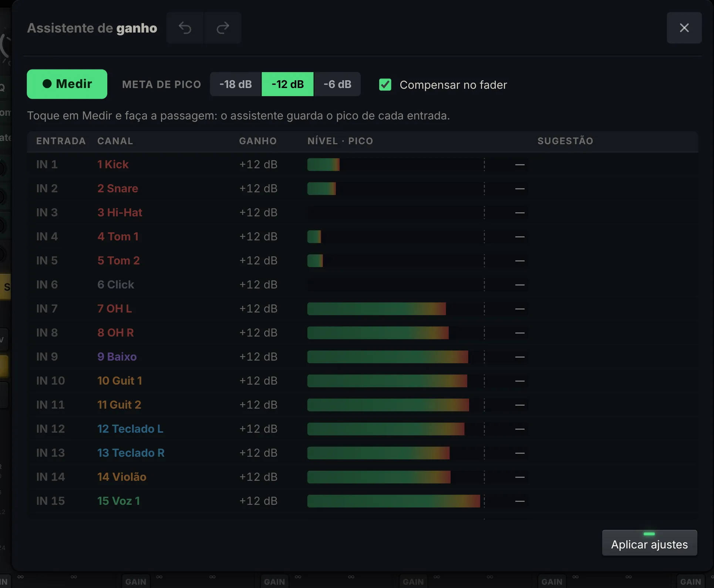Screen dimensions: 714x588
Task: Select the -6 dB peak target
Action: click(337, 84)
